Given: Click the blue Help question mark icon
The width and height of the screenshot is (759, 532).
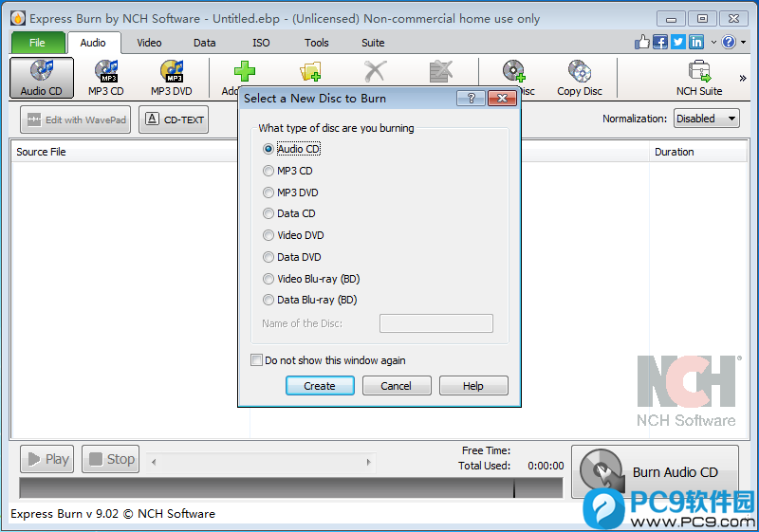Looking at the screenshot, I should 729,42.
